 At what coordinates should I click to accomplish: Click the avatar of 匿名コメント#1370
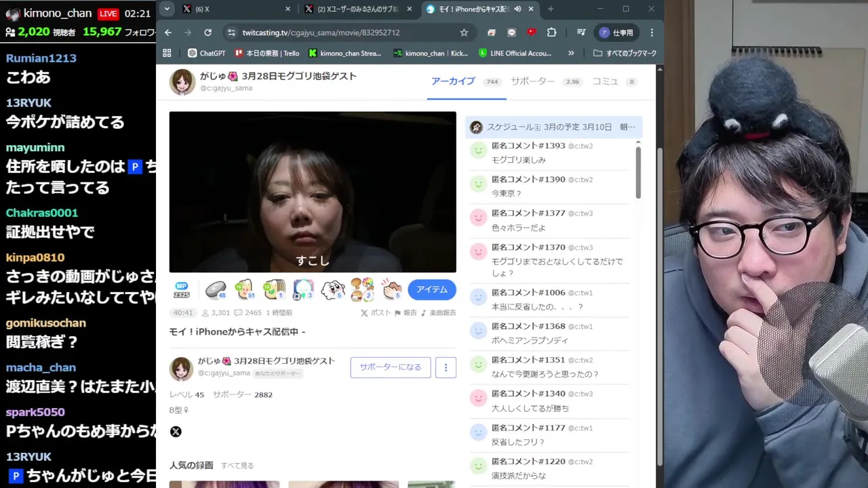tap(478, 251)
